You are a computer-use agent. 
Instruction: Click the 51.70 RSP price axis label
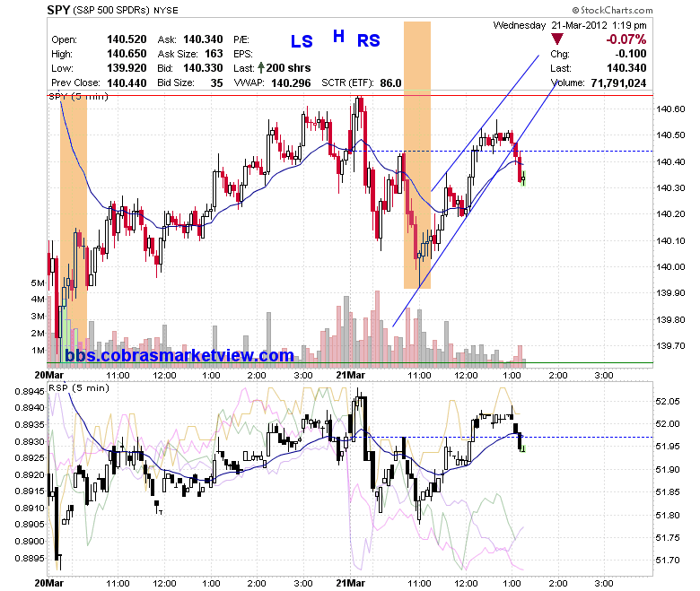click(668, 560)
